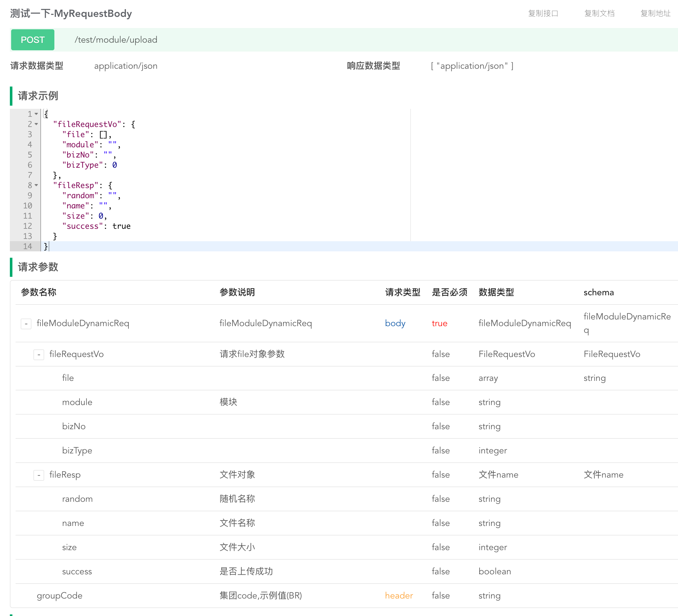Click the 参数名称 column header
This screenshot has width=678, height=616.
(38, 292)
